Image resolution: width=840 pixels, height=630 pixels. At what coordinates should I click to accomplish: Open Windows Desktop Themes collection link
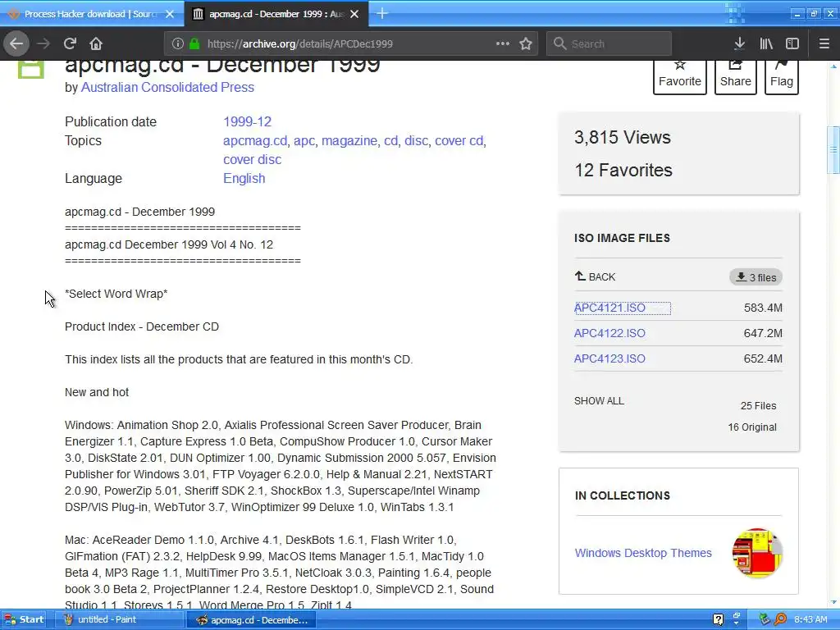(643, 553)
